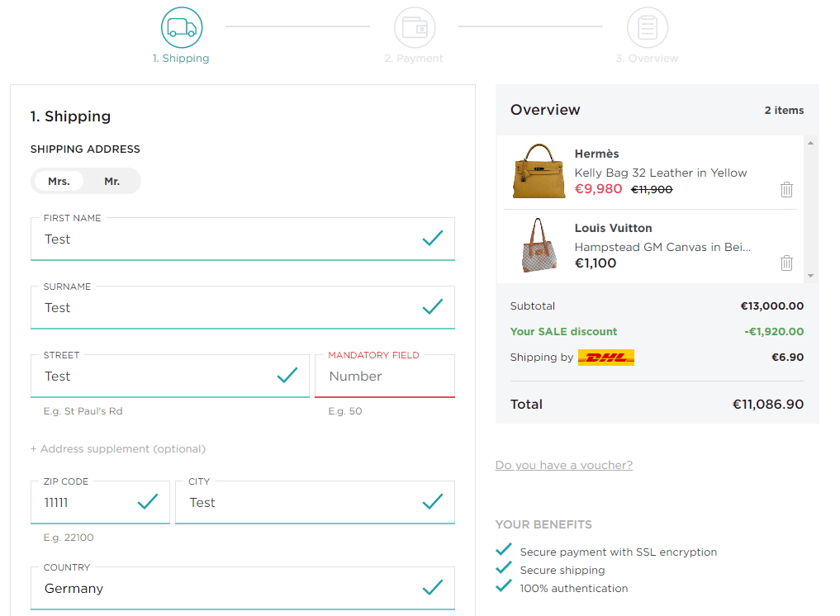Go to 3. Overview step label
This screenshot has height=616, width=840.
pyautogui.click(x=648, y=59)
